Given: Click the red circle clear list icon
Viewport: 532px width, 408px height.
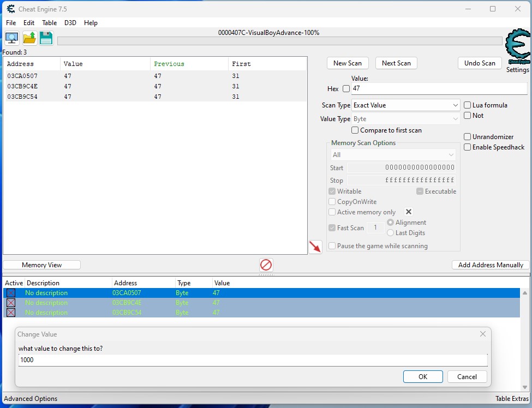Looking at the screenshot, I should tap(266, 265).
